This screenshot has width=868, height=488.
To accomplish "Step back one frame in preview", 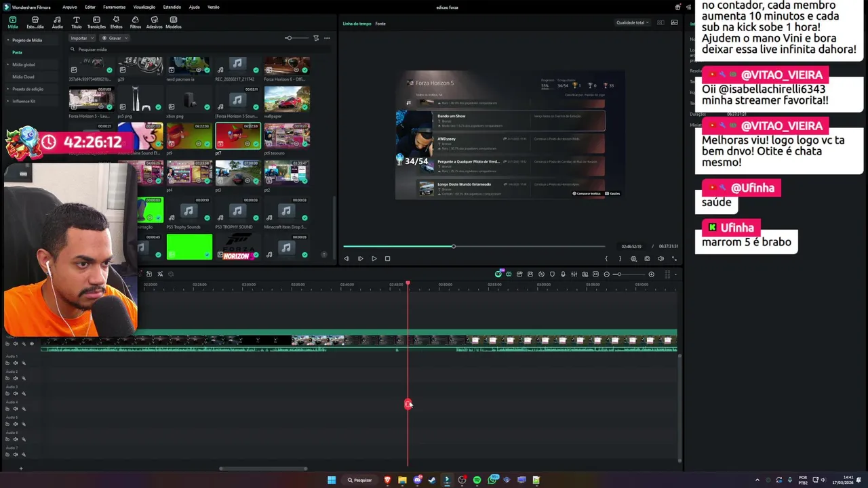I will tap(347, 258).
